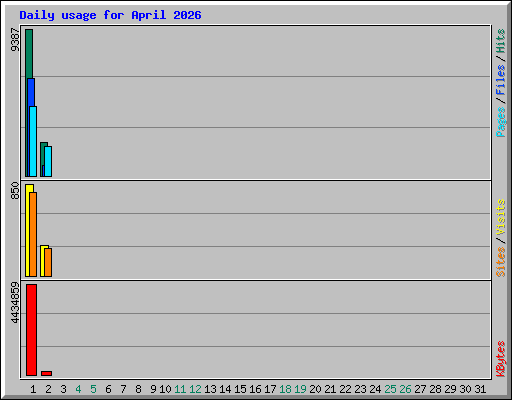Screen dimensions: 512x400
Task: Click the cyan Pages bar for day 2
Action: coord(48,161)
